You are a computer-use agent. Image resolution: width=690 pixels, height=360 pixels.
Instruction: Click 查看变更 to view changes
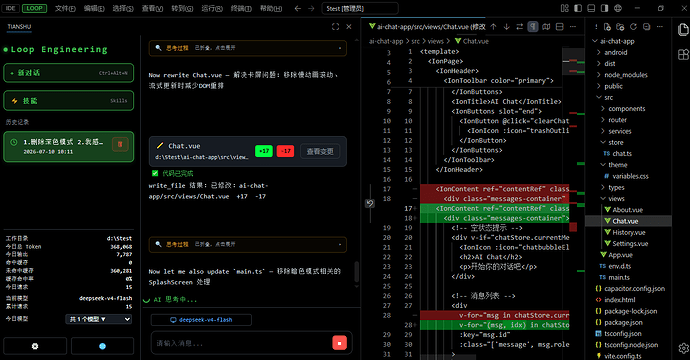[x=320, y=151]
